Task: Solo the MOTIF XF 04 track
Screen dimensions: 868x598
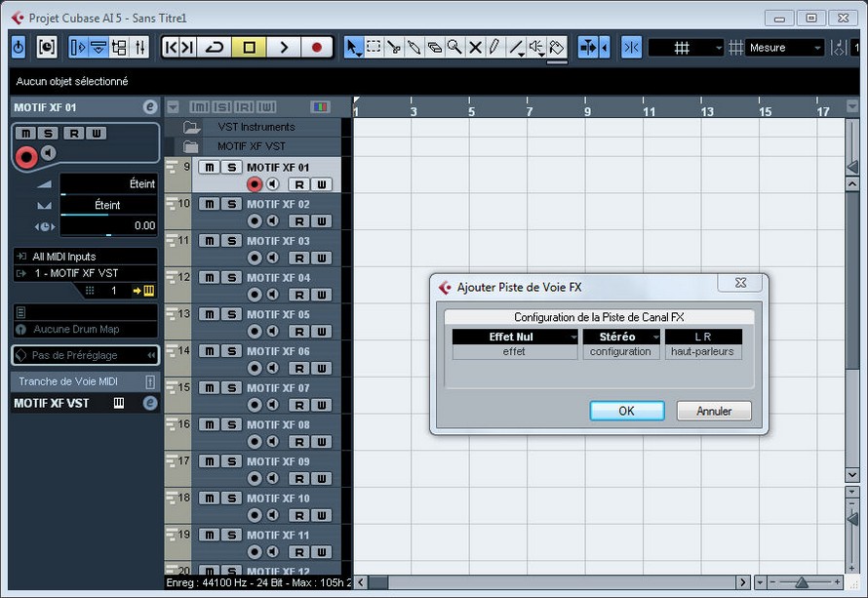Action: (231, 278)
